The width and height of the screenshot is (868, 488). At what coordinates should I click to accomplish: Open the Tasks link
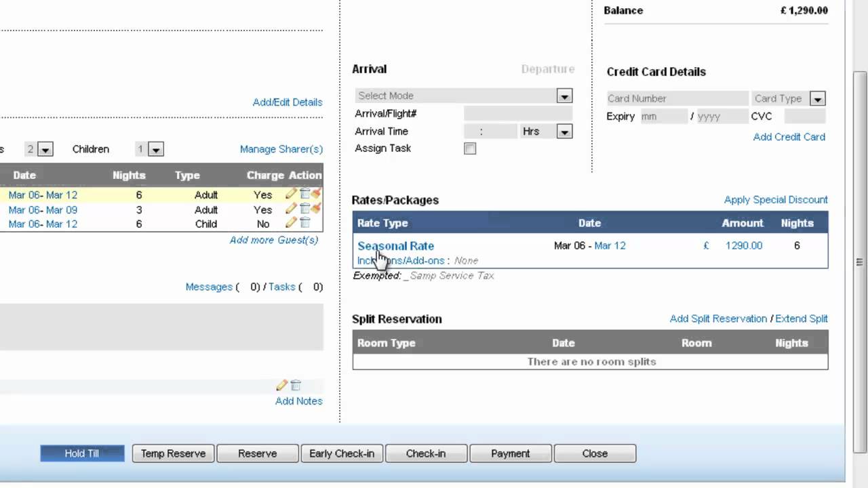282,287
